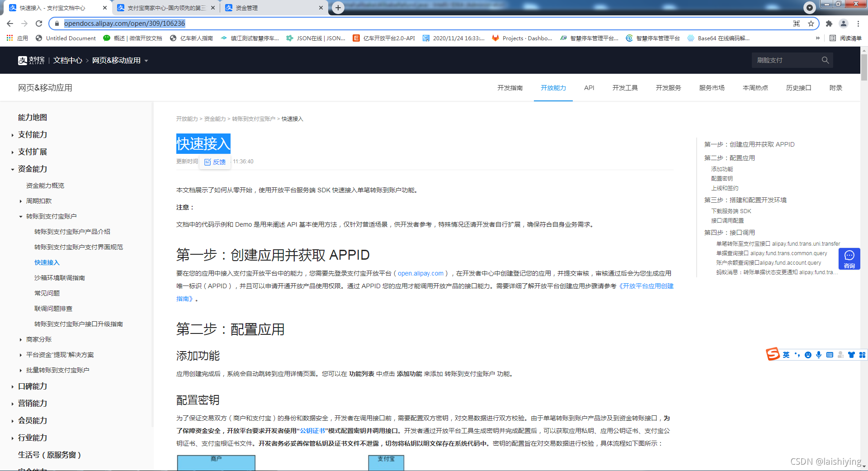Click the site lock icon in address bar
Screen dimensions: 868x471
(x=57, y=24)
